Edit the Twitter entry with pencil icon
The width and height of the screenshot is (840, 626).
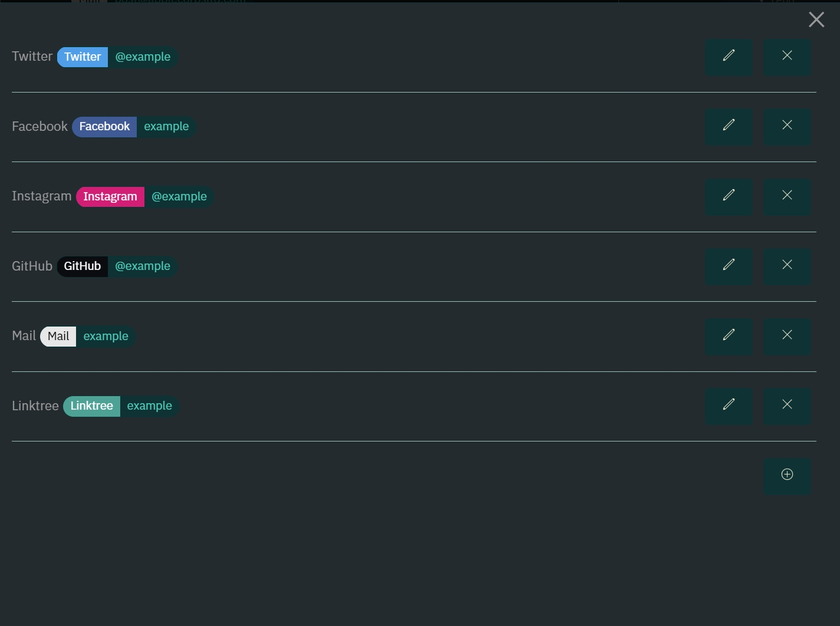click(x=729, y=57)
